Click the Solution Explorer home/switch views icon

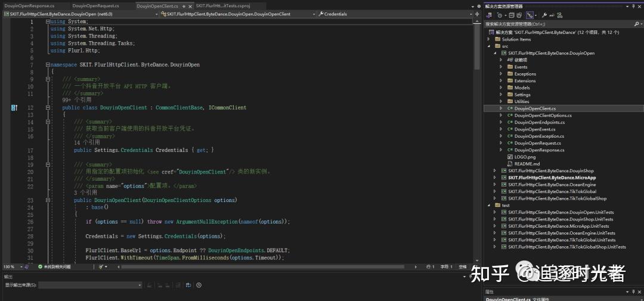pos(489,15)
